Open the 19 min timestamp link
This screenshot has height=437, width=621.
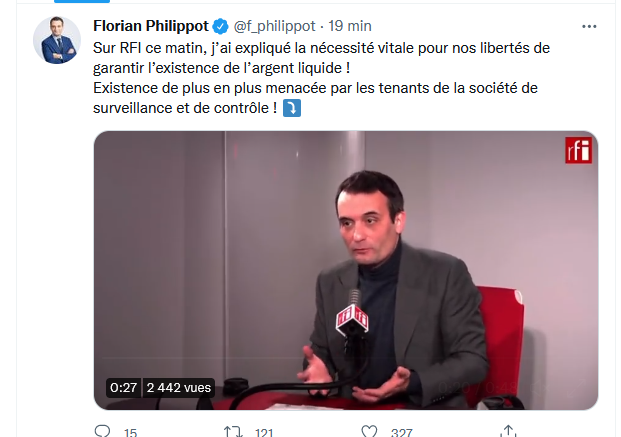[350, 26]
